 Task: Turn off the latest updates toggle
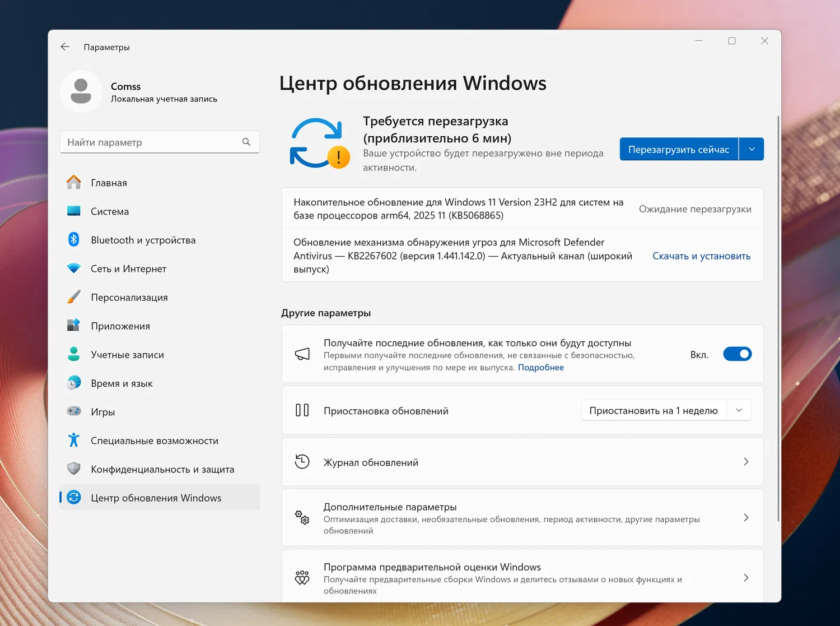point(737,354)
